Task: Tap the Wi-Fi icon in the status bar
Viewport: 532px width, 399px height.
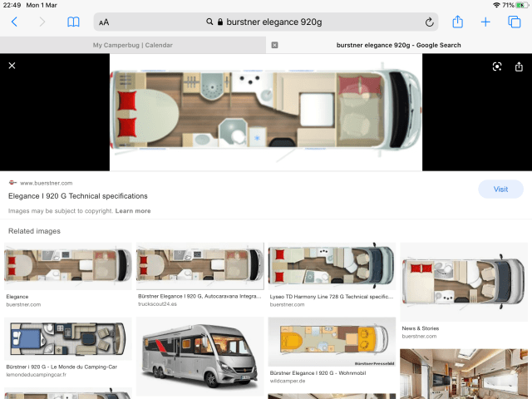Action: tap(496, 5)
